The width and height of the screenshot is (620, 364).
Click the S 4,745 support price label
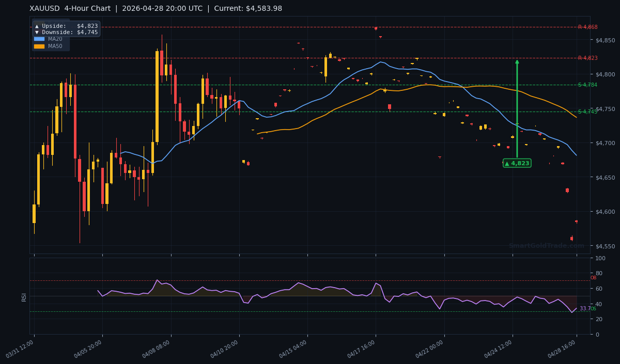[x=587, y=111]
